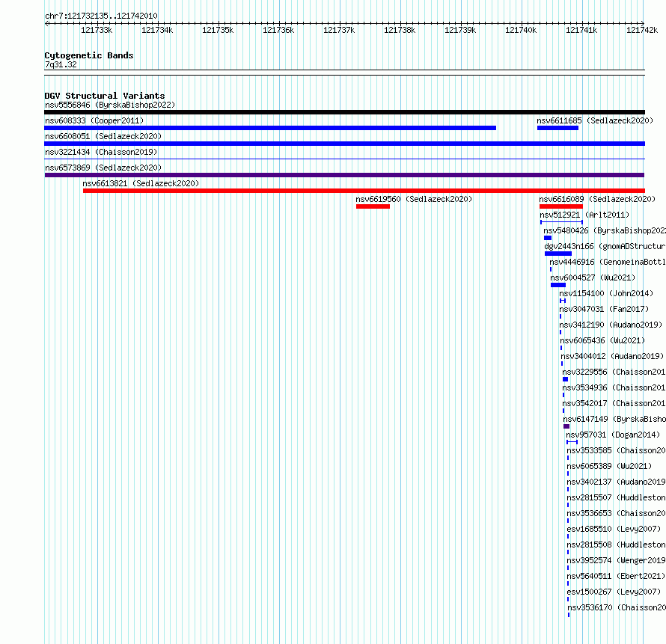Image resolution: width=666 pixels, height=644 pixels.
Task: Open variant nsv3229556 Chaisson label
Action: point(614,372)
